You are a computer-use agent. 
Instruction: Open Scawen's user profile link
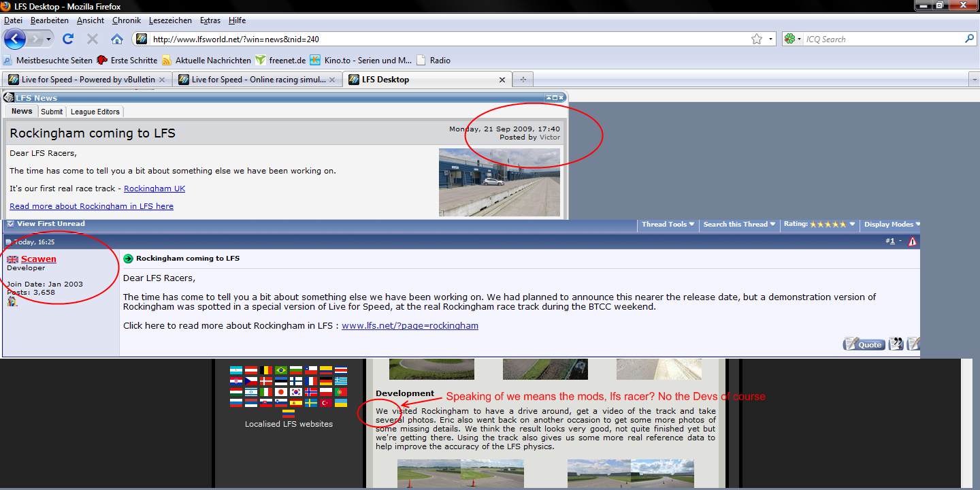[39, 259]
